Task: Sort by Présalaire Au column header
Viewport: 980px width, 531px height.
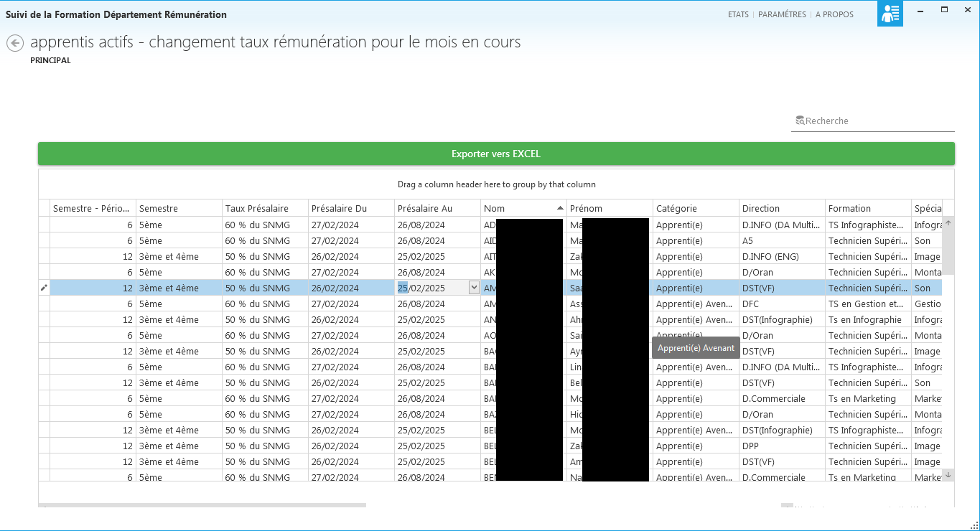Action: point(437,208)
